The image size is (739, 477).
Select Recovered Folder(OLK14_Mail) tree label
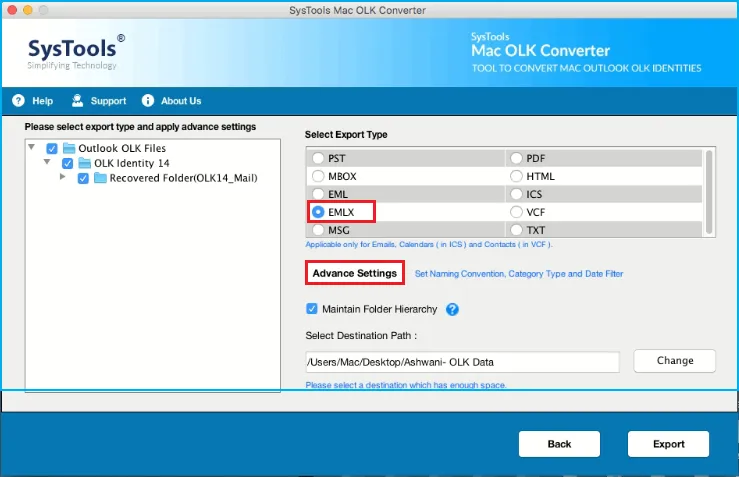pyautogui.click(x=183, y=178)
